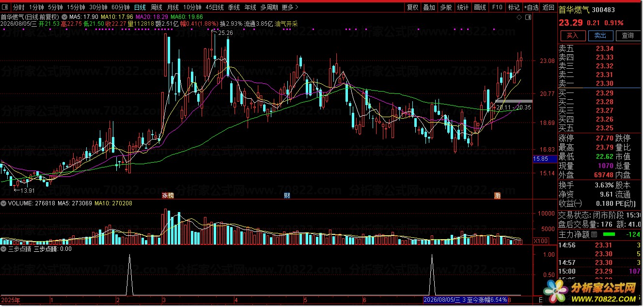Click the 首华燃气 300483 stock title
644x307 pixels.
tap(586, 10)
